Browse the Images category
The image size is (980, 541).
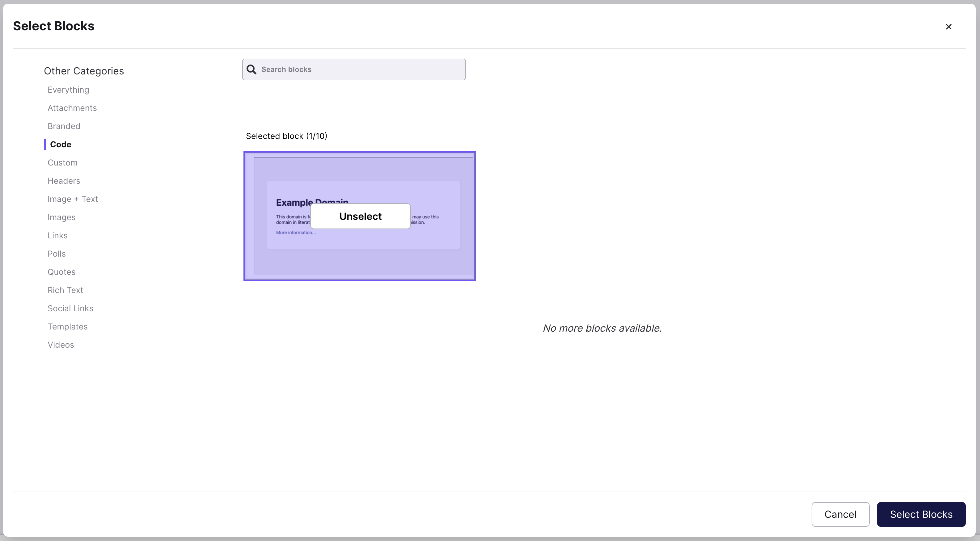(61, 217)
